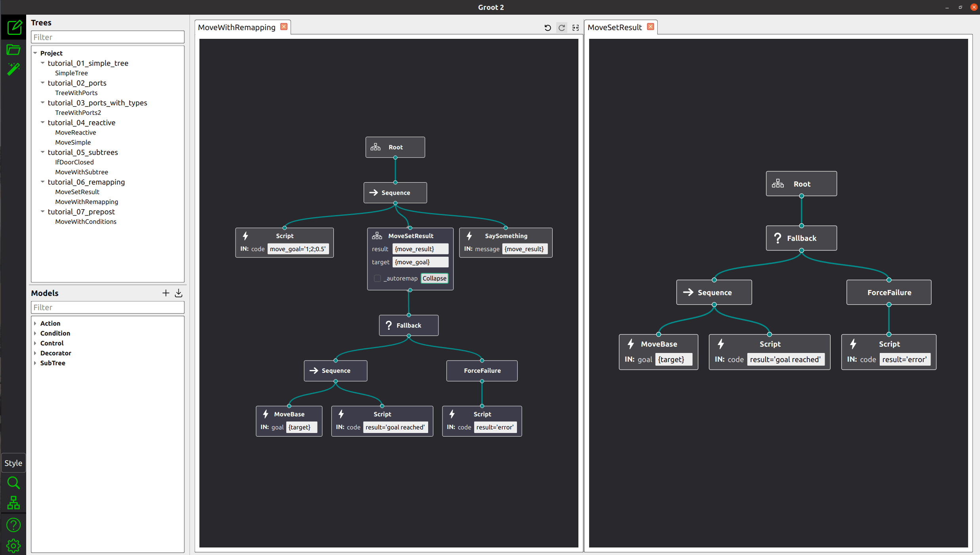Click the import models download icon
This screenshot has height=555, width=980.
point(179,293)
